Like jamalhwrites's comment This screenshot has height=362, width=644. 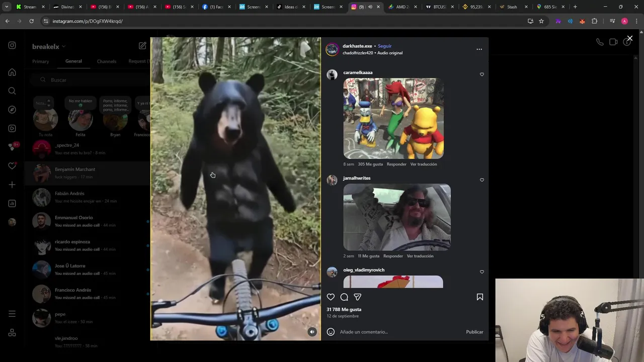click(481, 180)
